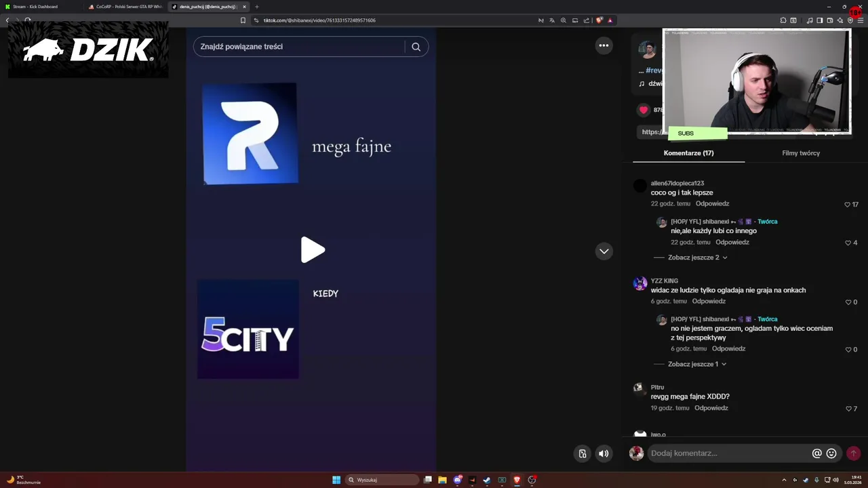Open the translate page icon

pyautogui.click(x=552, y=20)
